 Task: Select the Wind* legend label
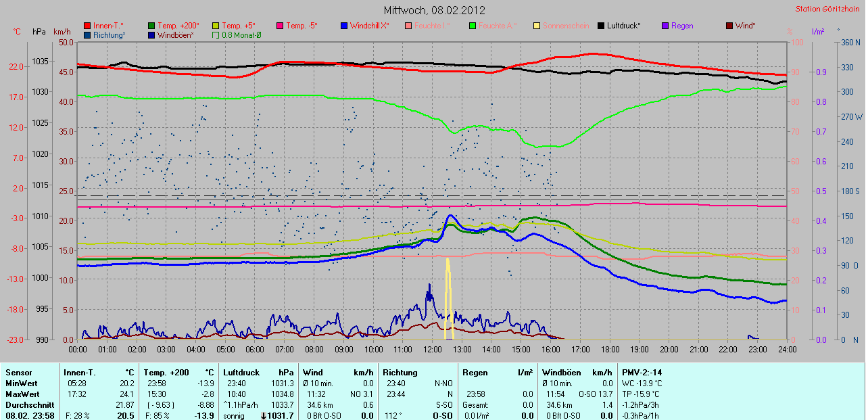click(746, 26)
